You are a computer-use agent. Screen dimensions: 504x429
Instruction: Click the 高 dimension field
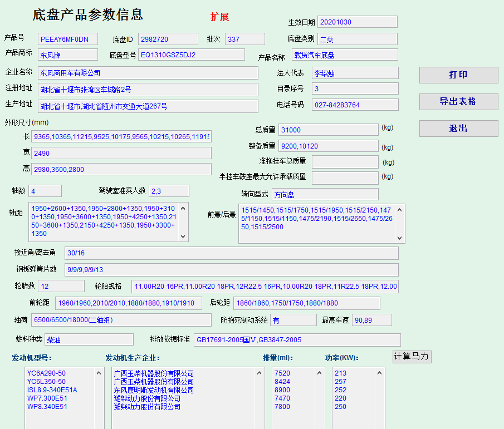[121, 169]
